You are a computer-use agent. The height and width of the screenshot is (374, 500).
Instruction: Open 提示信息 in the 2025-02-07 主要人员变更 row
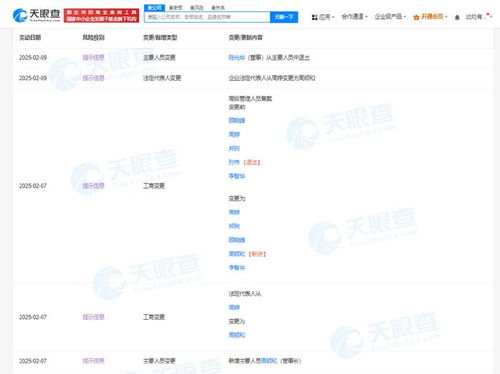[x=94, y=361]
